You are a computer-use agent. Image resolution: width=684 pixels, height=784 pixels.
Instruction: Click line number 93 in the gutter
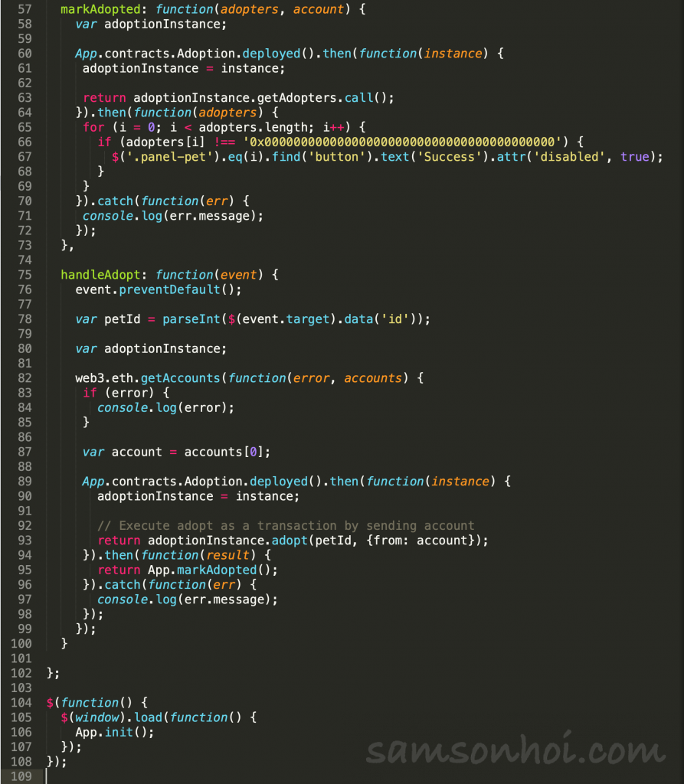[25, 541]
